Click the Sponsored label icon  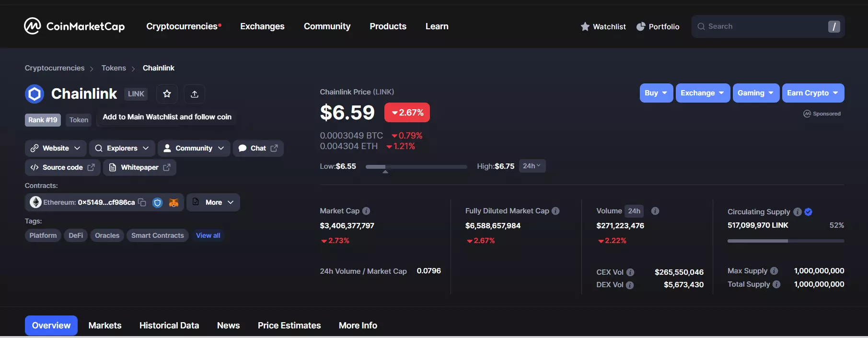pyautogui.click(x=807, y=114)
